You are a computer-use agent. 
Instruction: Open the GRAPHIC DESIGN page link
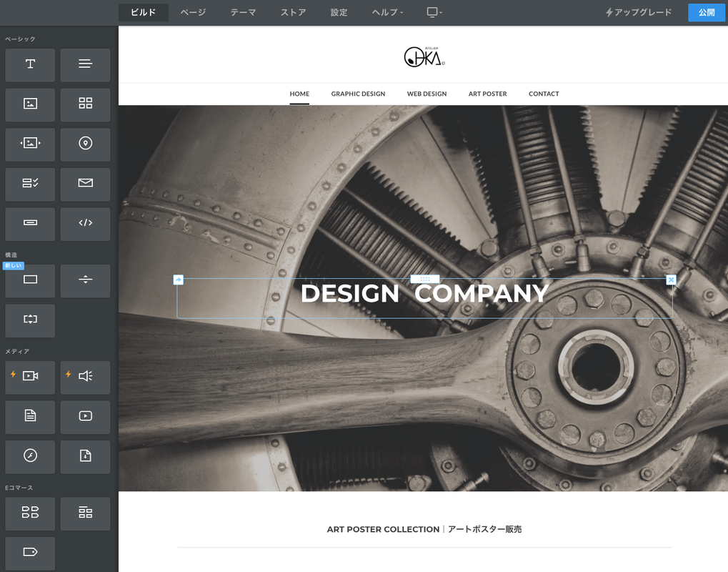359,94
